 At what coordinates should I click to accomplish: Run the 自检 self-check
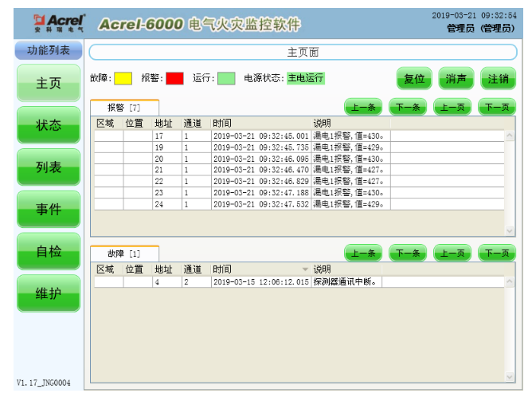49,252
